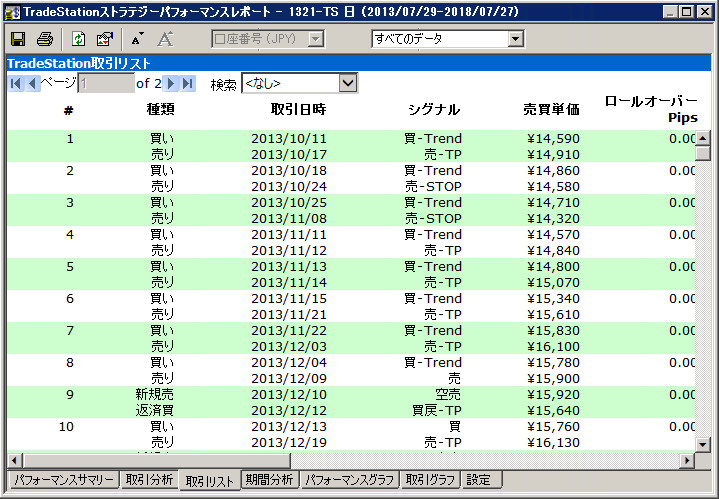The height and width of the screenshot is (499, 719).
Task: Click the price ¥16,100
Action: tap(553, 347)
